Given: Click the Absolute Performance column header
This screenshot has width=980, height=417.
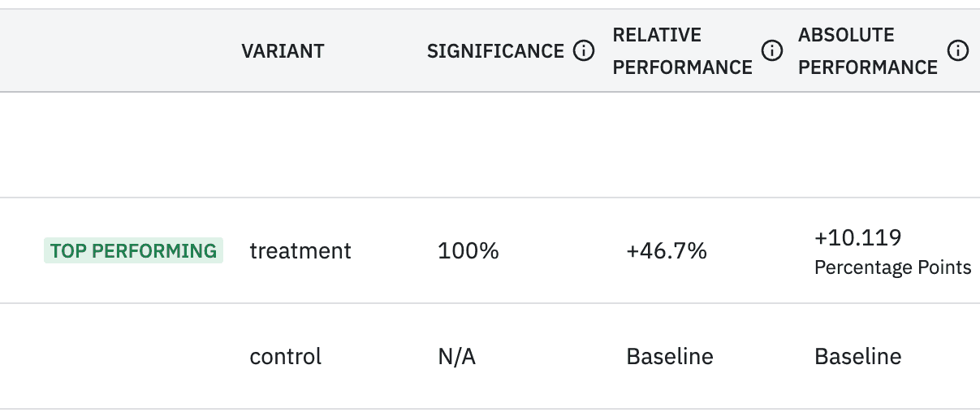Looking at the screenshot, I should pos(868,51).
